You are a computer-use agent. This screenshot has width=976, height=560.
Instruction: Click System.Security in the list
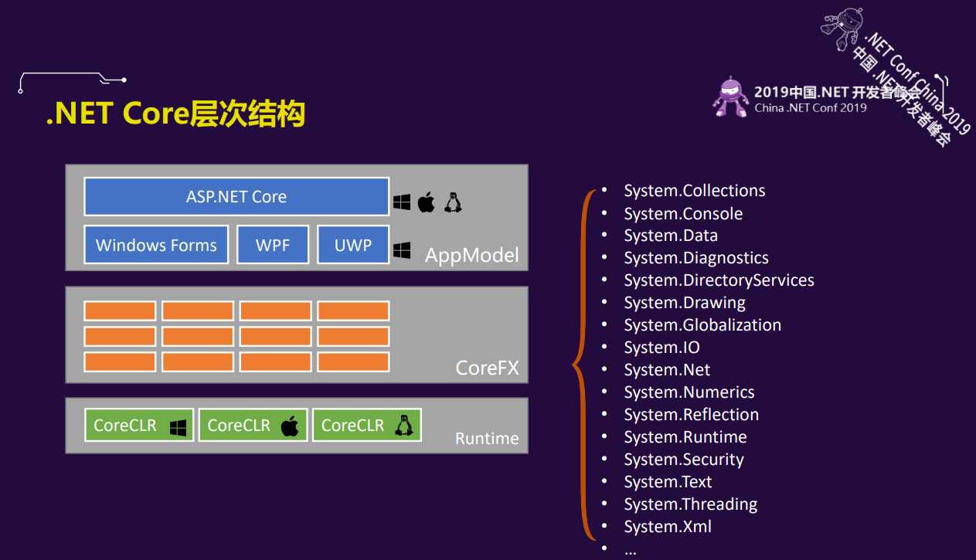coord(684,460)
